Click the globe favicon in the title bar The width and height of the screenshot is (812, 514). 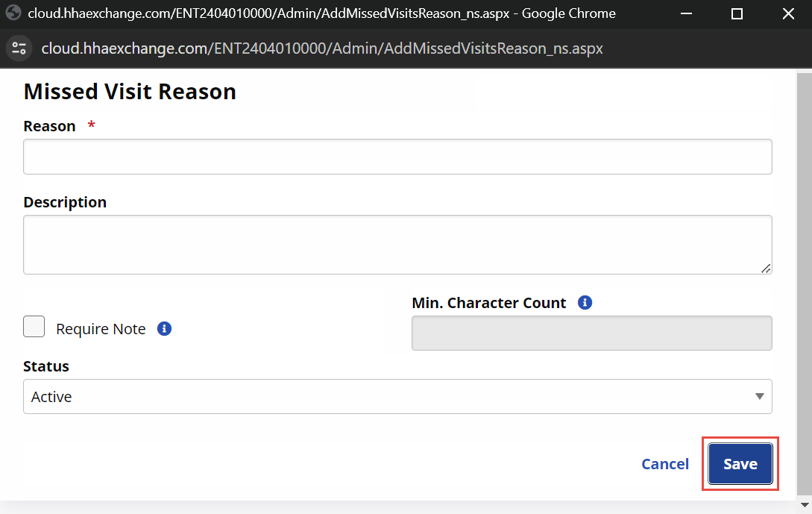13,13
